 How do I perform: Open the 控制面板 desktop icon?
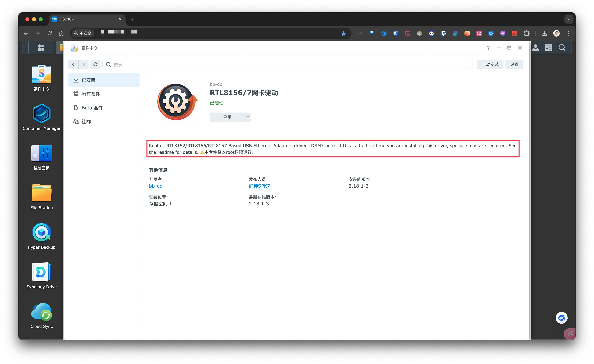pos(41,153)
